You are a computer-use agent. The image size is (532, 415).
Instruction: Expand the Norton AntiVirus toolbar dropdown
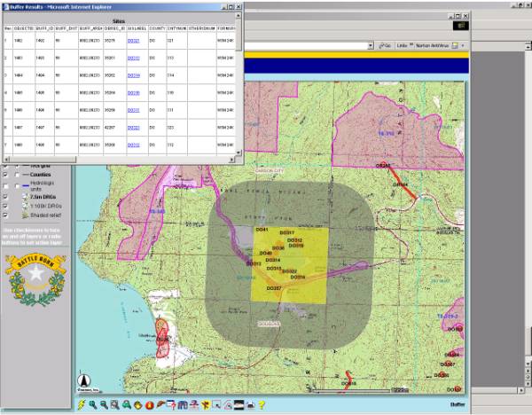461,44
